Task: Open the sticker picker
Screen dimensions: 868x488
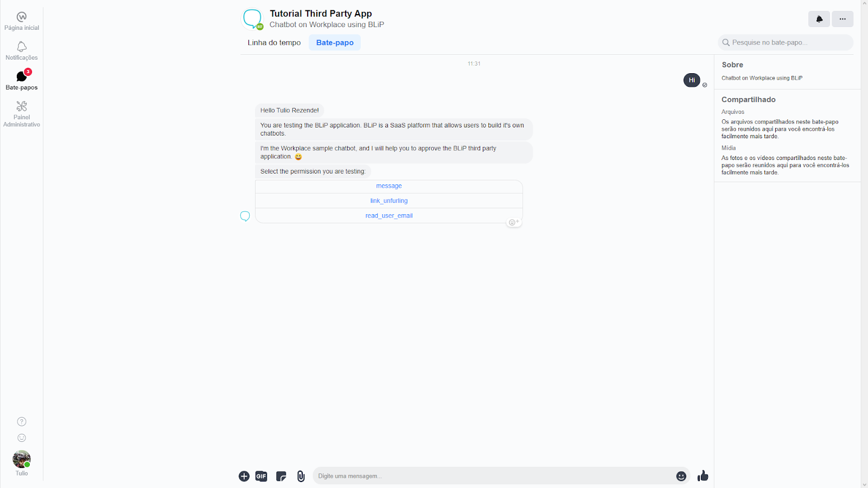Action: (281, 476)
